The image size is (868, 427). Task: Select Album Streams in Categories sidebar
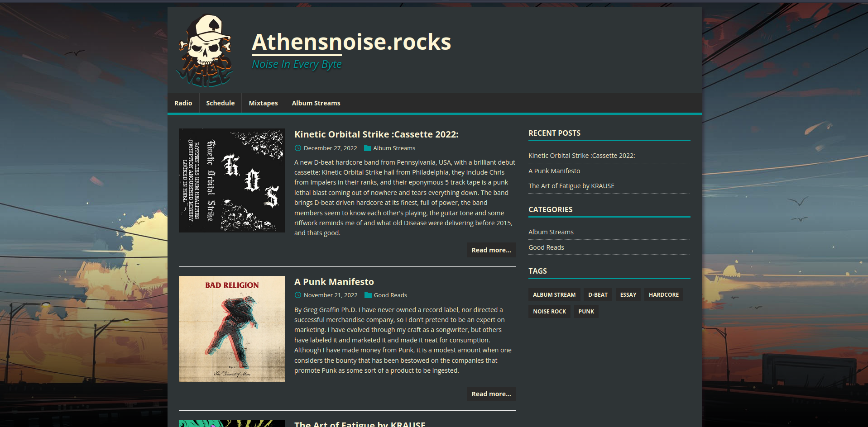551,232
